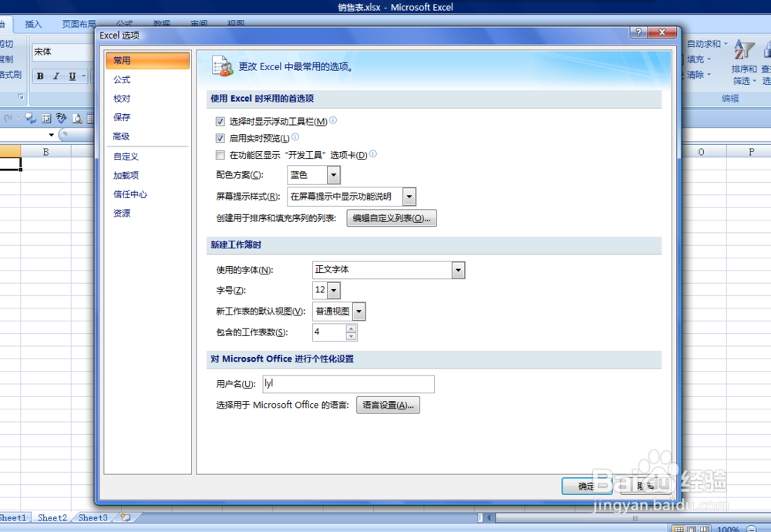Increase sheet count with spinner up arrow

pos(351,328)
